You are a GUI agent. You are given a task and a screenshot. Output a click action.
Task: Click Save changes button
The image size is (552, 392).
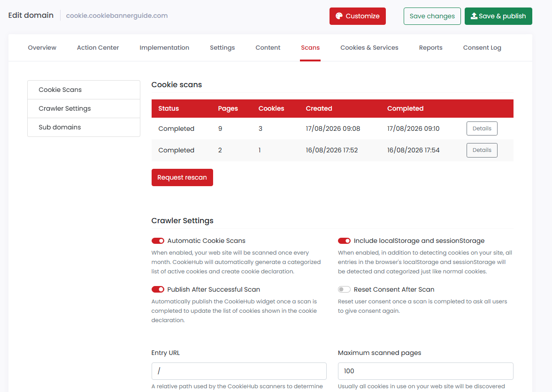click(x=432, y=16)
